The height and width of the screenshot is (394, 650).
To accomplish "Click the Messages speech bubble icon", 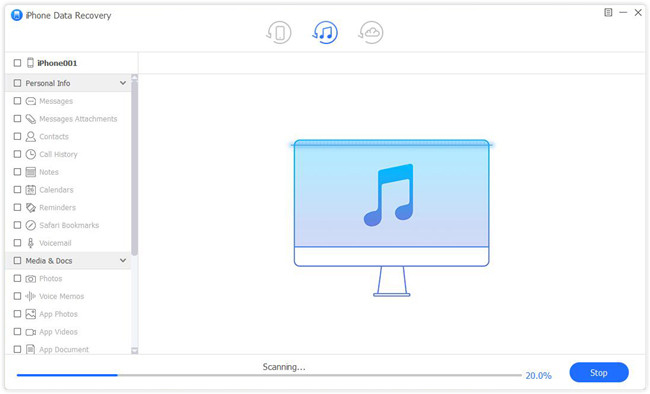I will tap(31, 101).
